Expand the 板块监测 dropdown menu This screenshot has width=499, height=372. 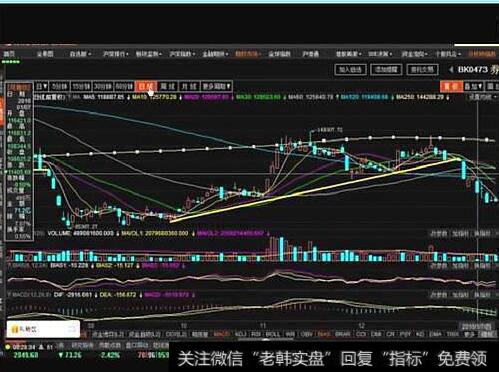point(149,54)
